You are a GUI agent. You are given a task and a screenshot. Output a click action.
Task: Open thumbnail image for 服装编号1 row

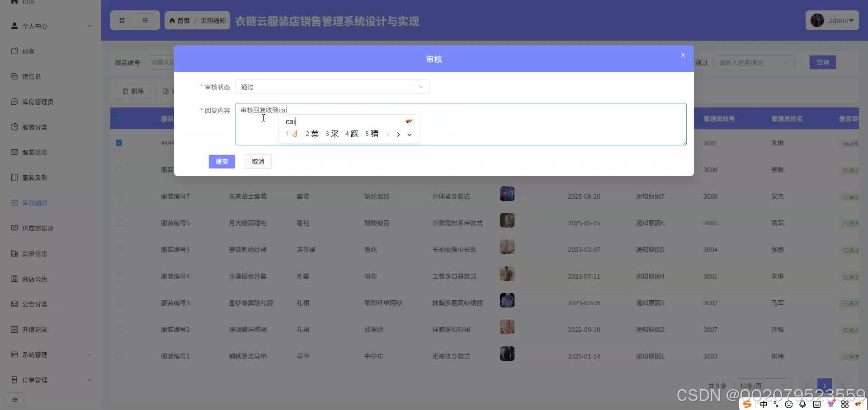click(507, 354)
